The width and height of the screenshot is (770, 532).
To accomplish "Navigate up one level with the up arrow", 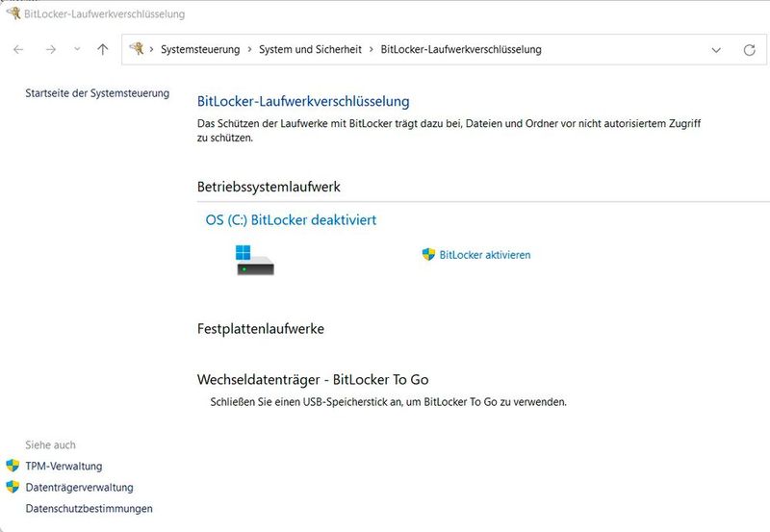I will click(103, 49).
